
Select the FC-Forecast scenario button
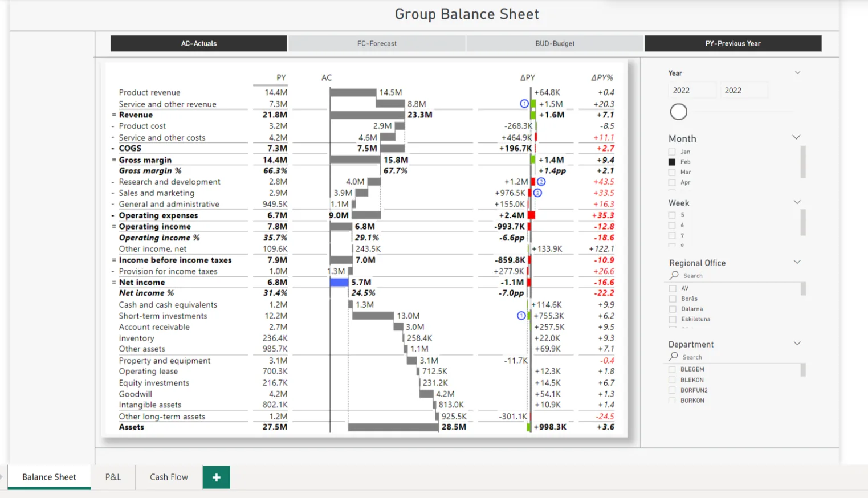pos(377,43)
